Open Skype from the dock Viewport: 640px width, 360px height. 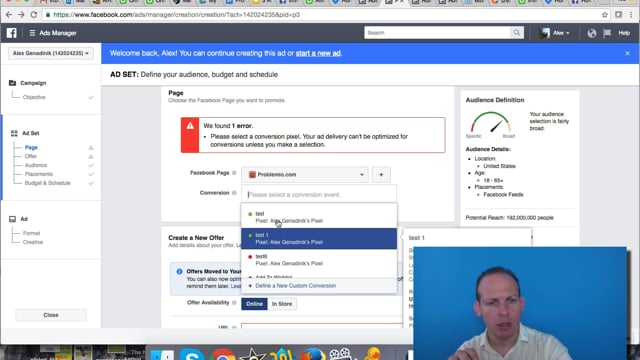[192, 354]
